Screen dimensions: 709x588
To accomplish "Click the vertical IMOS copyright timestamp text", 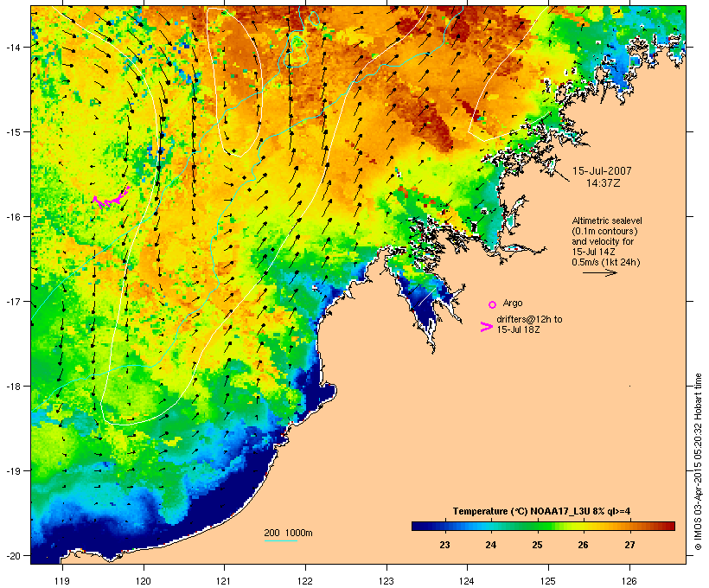I will click(x=698, y=462).
